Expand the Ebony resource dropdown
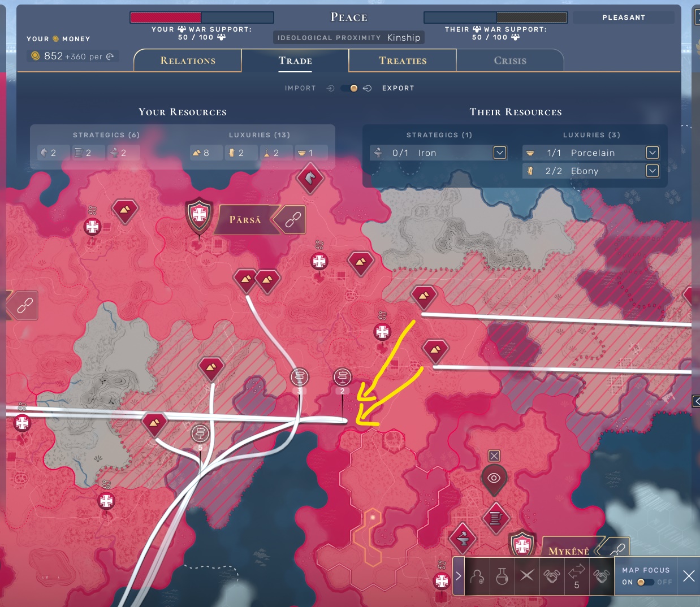This screenshot has width=700, height=607. coord(652,171)
